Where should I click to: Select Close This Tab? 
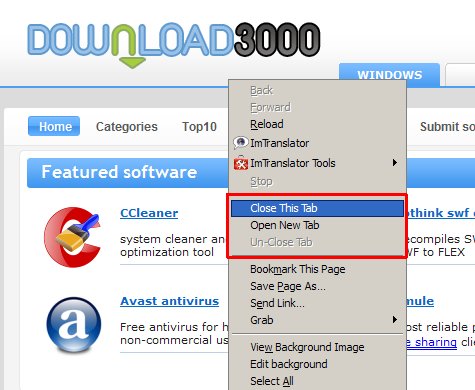[318, 208]
